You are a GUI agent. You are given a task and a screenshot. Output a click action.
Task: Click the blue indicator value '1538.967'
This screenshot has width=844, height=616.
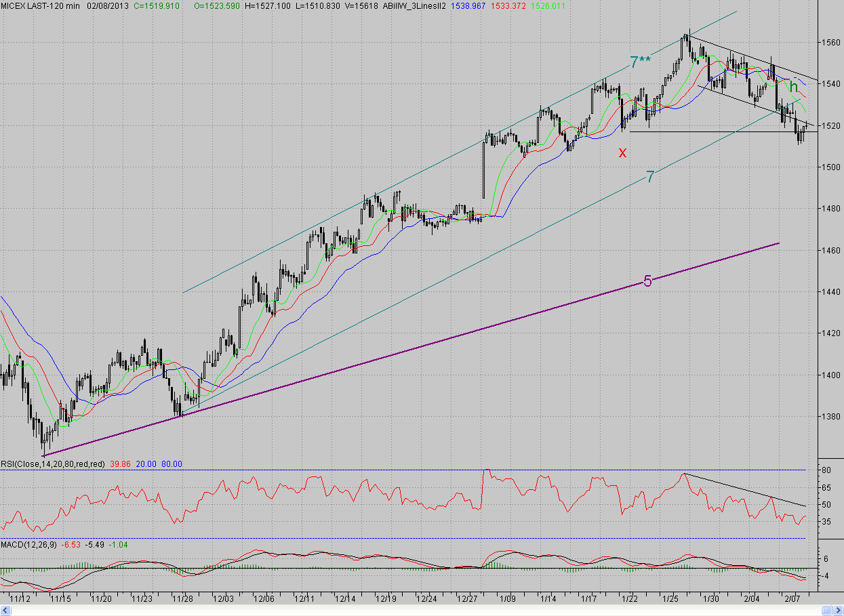click(468, 6)
